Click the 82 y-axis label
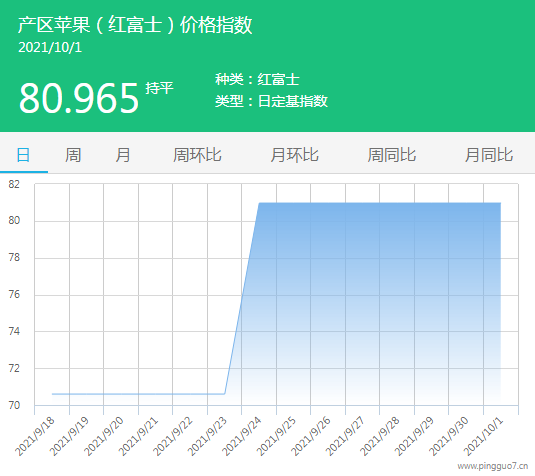The image size is (535, 476). (14, 184)
